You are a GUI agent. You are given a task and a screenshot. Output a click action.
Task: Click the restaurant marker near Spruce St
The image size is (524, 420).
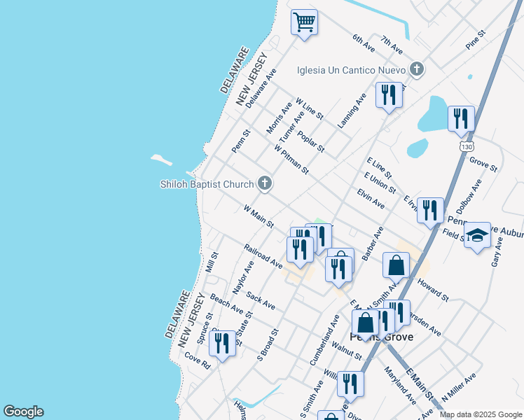pyautogui.click(x=222, y=343)
